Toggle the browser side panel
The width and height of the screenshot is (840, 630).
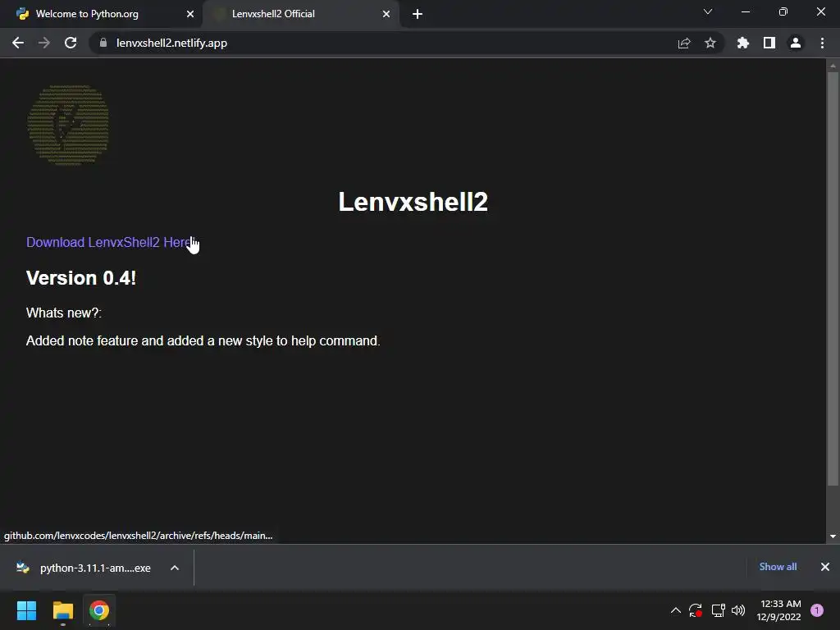(769, 43)
